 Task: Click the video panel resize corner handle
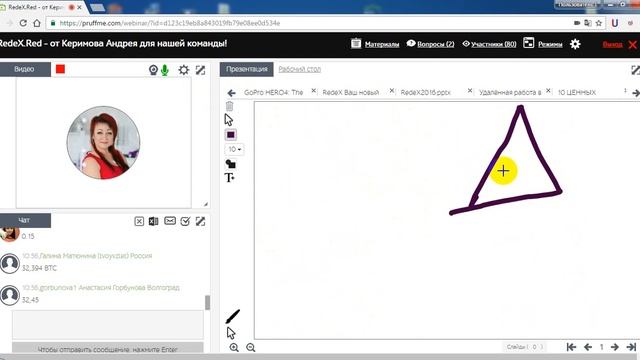coord(206,204)
